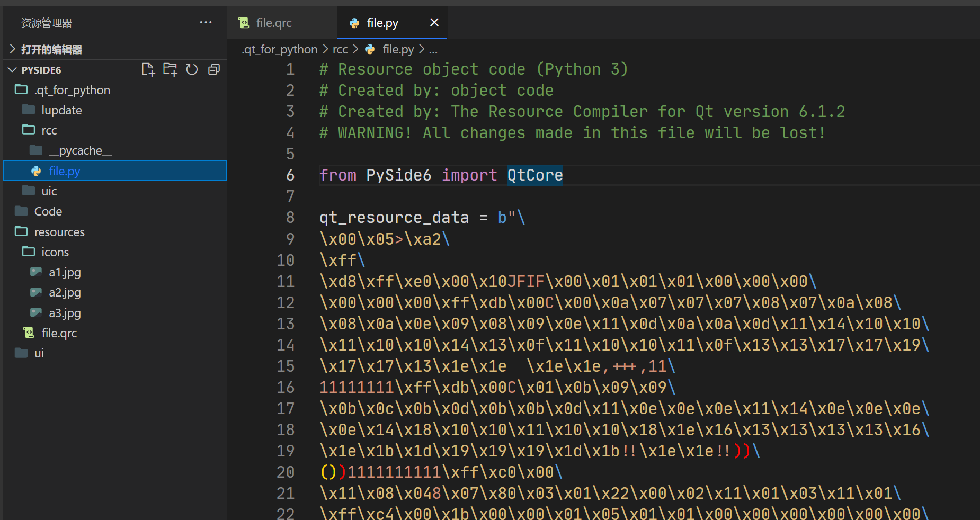Open the More Actions menu in Explorer header
Screen dimensions: 980x520
tap(206, 22)
